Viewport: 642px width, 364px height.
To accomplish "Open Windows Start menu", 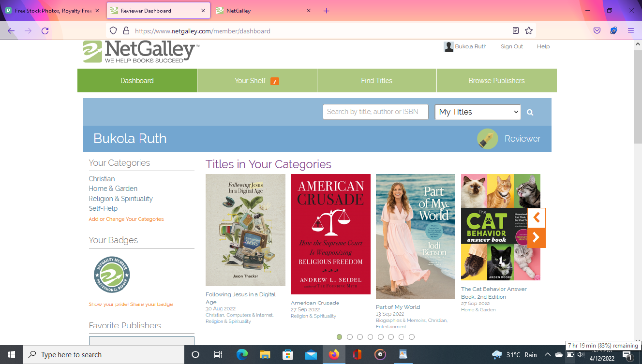I will (11, 355).
